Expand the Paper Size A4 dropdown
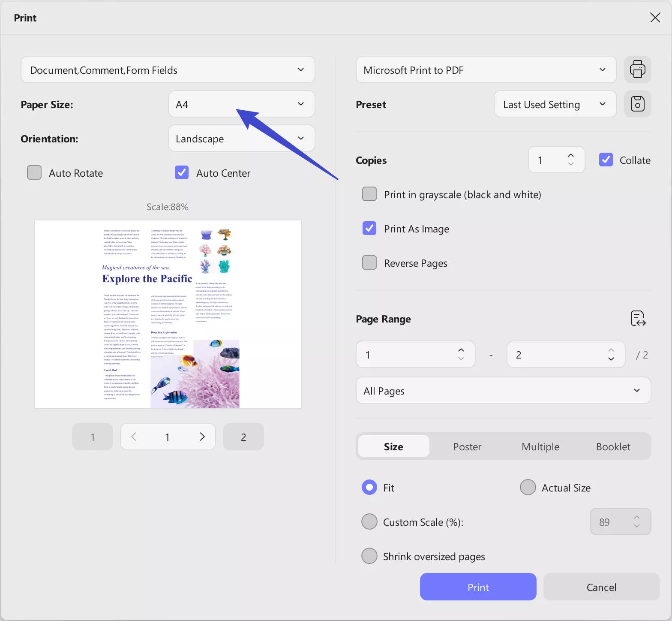This screenshot has width=672, height=621. [x=242, y=104]
